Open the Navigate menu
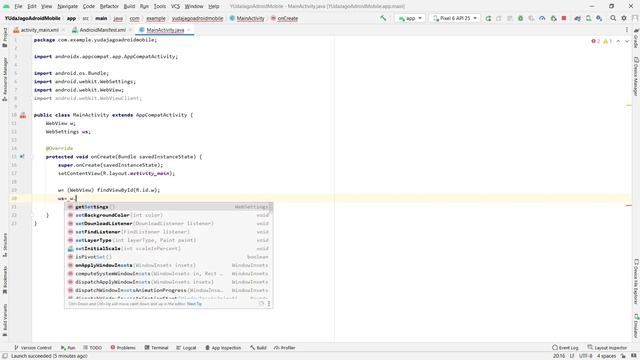640x360 pixels. pos(67,6)
